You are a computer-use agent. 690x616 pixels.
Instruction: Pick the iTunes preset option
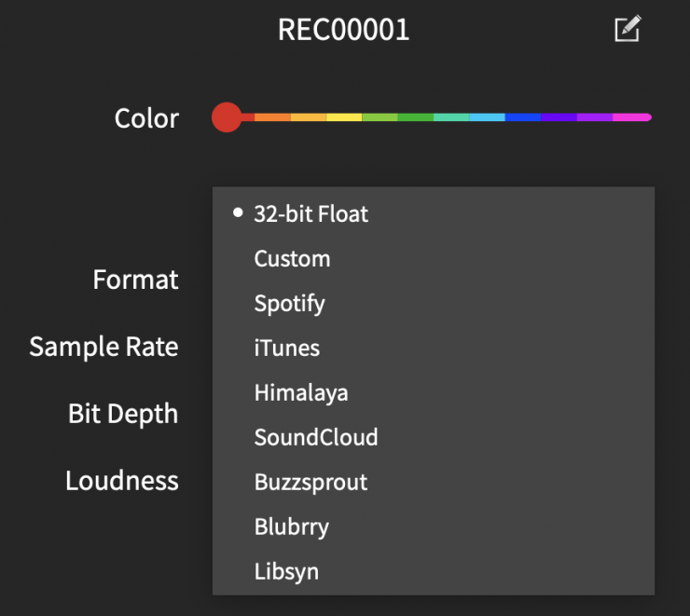287,349
